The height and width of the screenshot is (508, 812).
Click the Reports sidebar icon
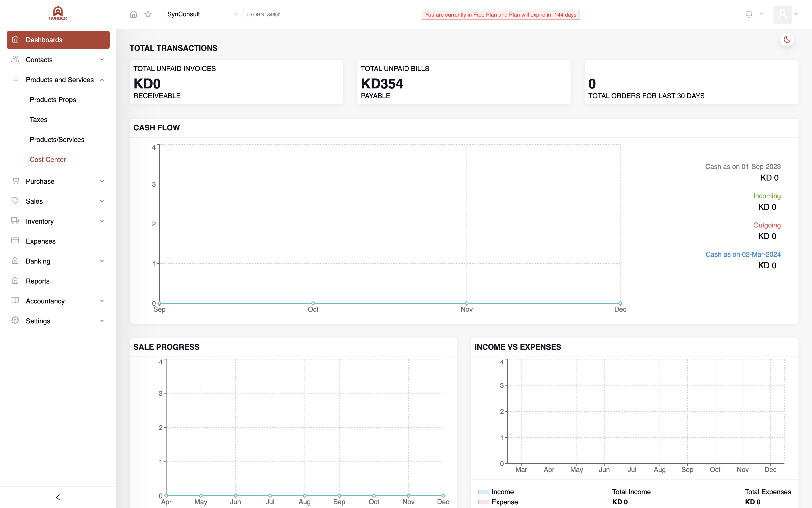point(15,281)
